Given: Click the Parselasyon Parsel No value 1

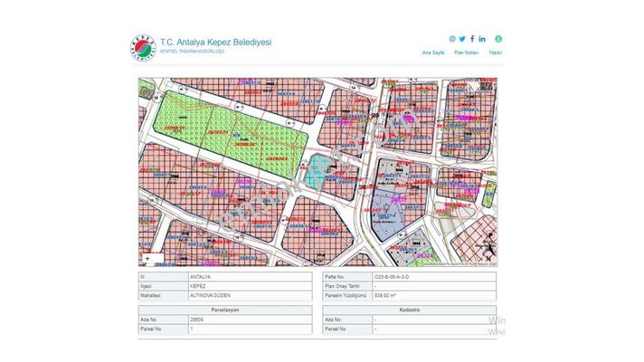Looking at the screenshot, I should click(192, 329).
